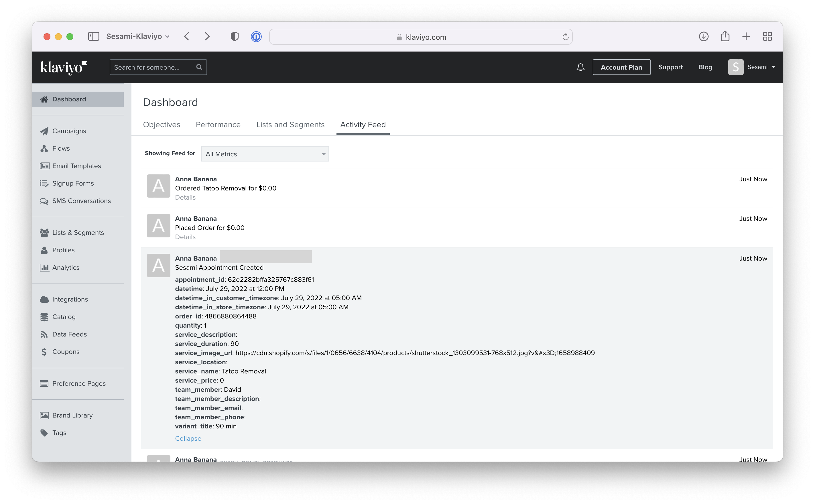Switch to the Performance tab
Image resolution: width=815 pixels, height=504 pixels.
click(x=218, y=125)
